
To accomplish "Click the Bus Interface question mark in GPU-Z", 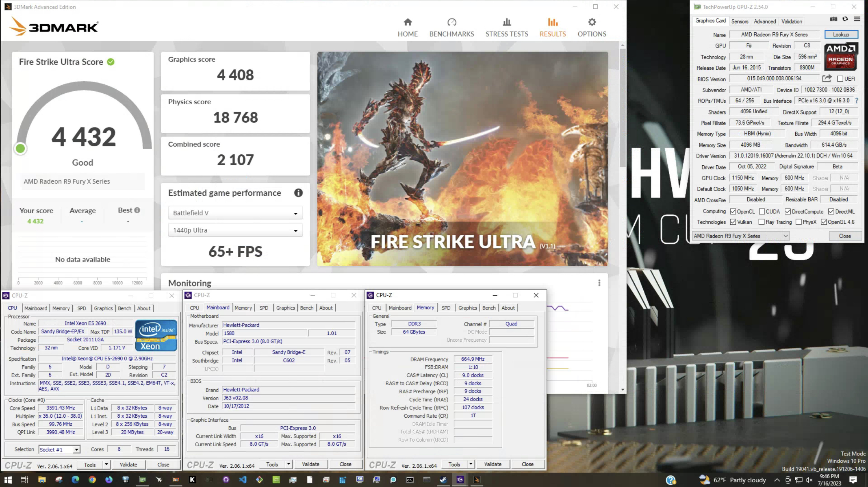I will [x=857, y=101].
